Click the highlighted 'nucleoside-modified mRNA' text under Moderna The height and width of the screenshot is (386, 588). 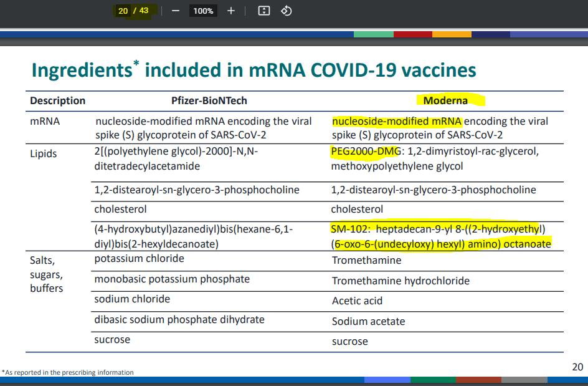(x=397, y=121)
